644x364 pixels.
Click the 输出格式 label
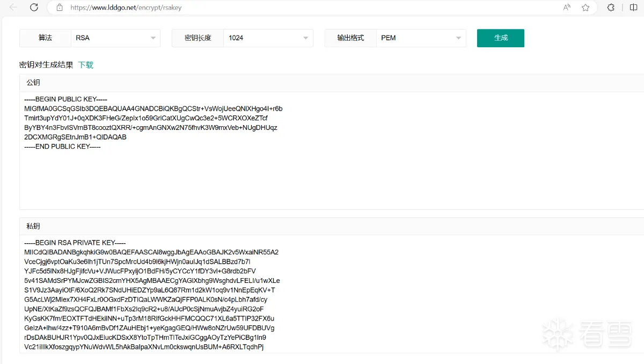click(350, 38)
